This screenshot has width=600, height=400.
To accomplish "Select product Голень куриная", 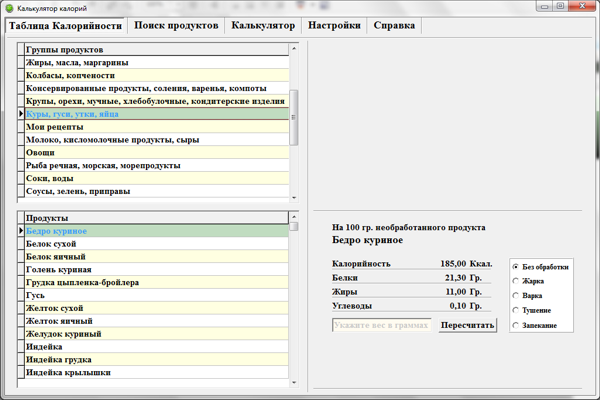I will coord(157,269).
